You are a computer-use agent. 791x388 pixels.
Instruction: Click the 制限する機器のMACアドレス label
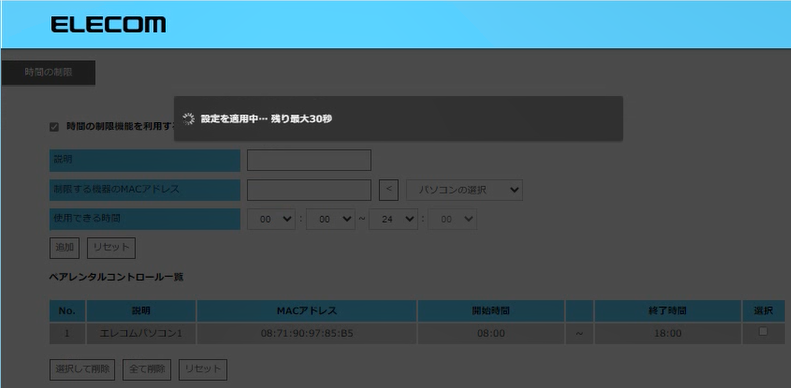[145, 190]
